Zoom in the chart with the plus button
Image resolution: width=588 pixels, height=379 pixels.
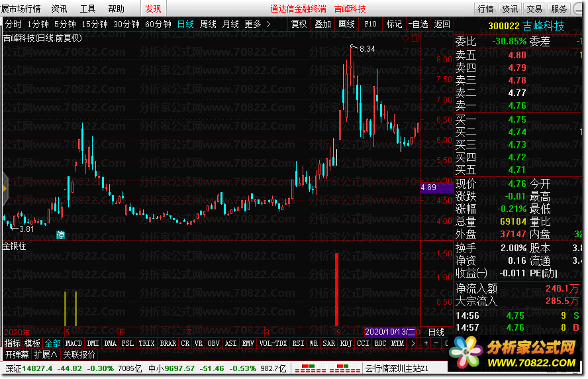(426, 343)
